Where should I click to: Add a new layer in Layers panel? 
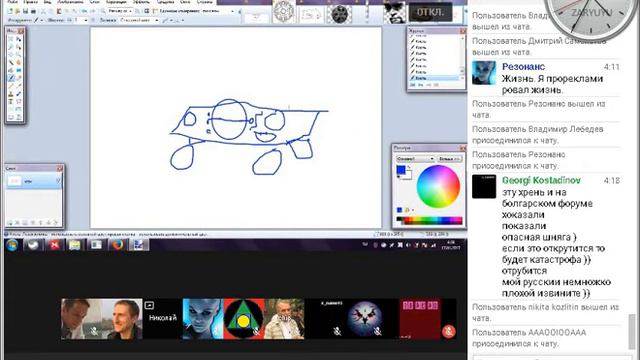(x=10, y=222)
